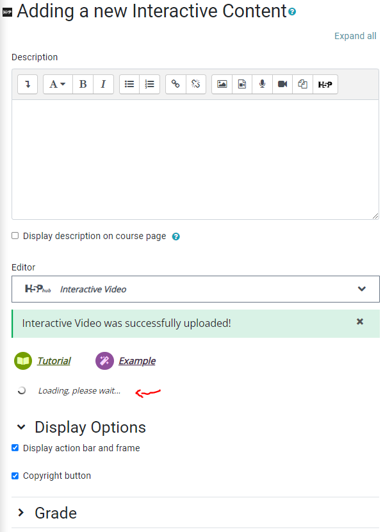
Task: Enable Display description on course page
Action: click(x=15, y=236)
